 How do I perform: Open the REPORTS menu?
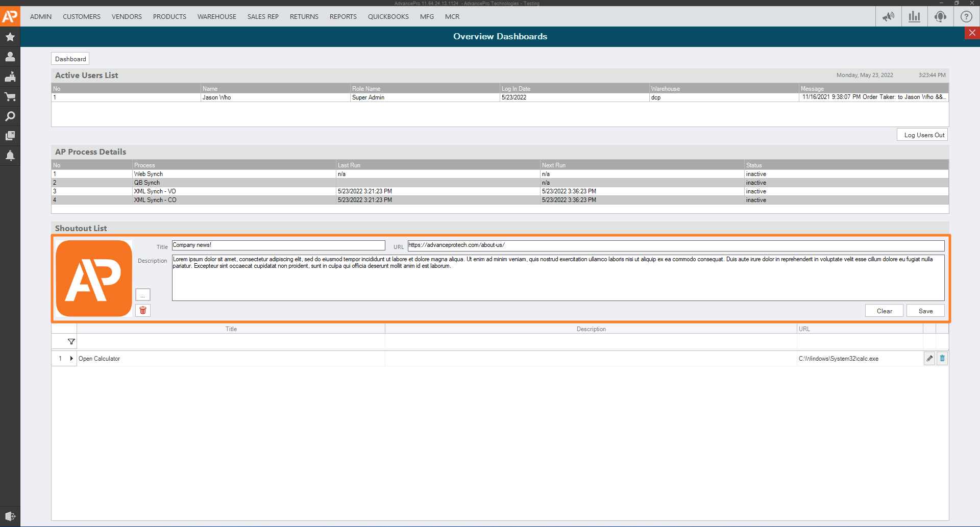click(x=343, y=17)
